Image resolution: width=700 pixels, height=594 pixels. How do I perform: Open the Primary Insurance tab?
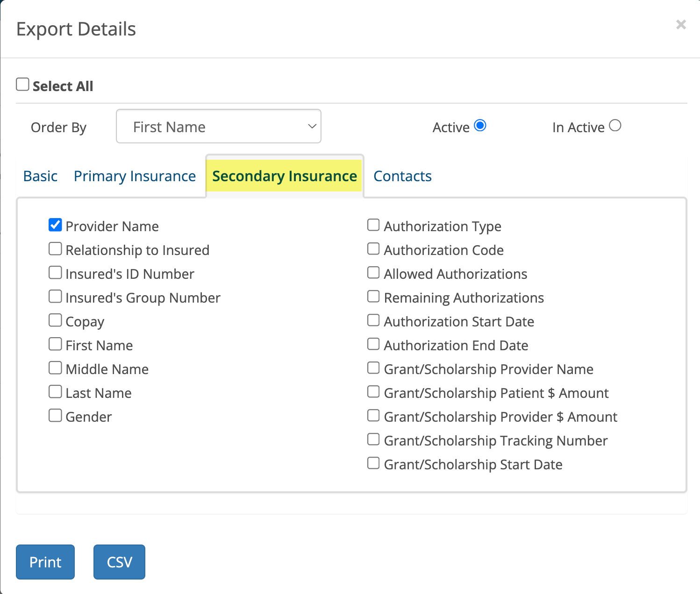click(x=135, y=176)
